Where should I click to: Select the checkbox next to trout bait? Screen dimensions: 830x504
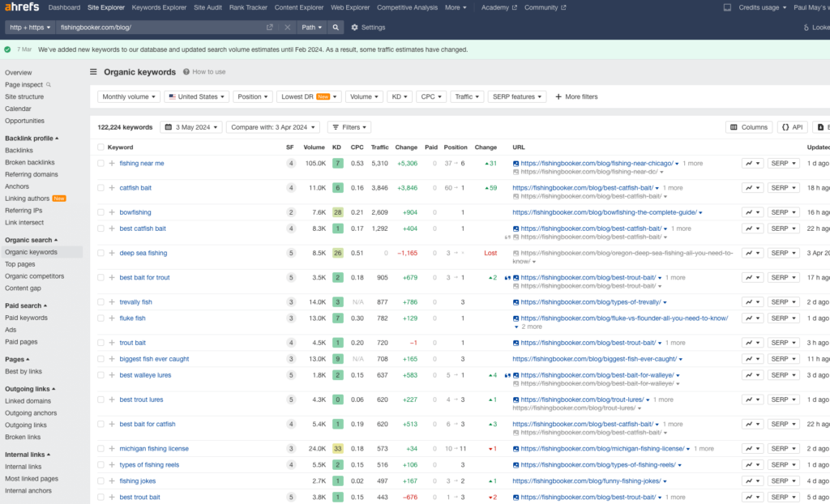(x=101, y=342)
